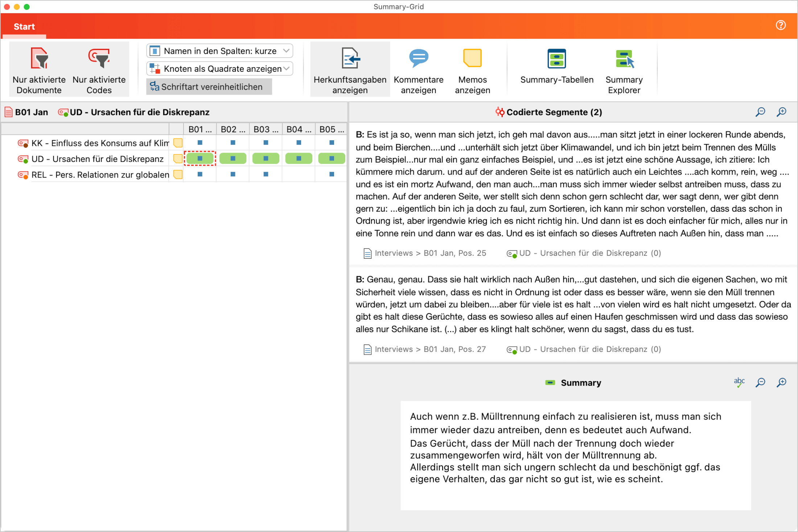Switch to the Start ribbon tab
The image size is (798, 532).
point(24,26)
